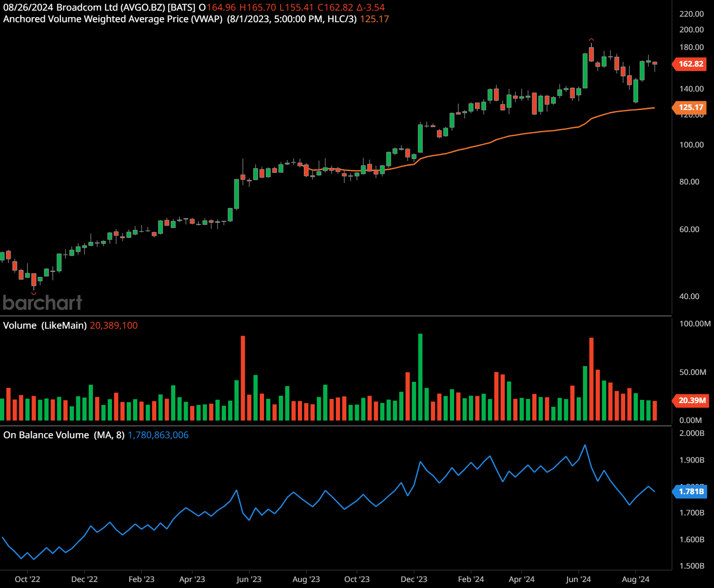Click the 2.000B OBV axis label
This screenshot has width=714, height=588.
point(692,433)
